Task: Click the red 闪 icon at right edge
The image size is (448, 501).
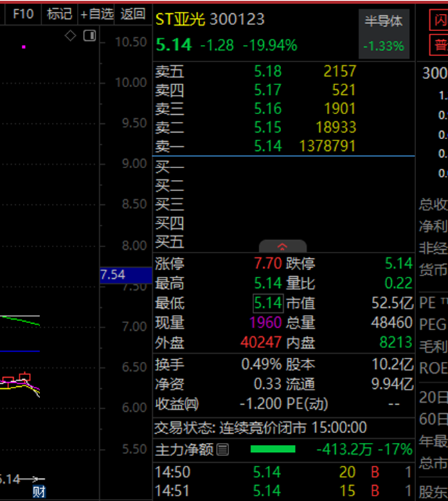Action: tap(440, 20)
